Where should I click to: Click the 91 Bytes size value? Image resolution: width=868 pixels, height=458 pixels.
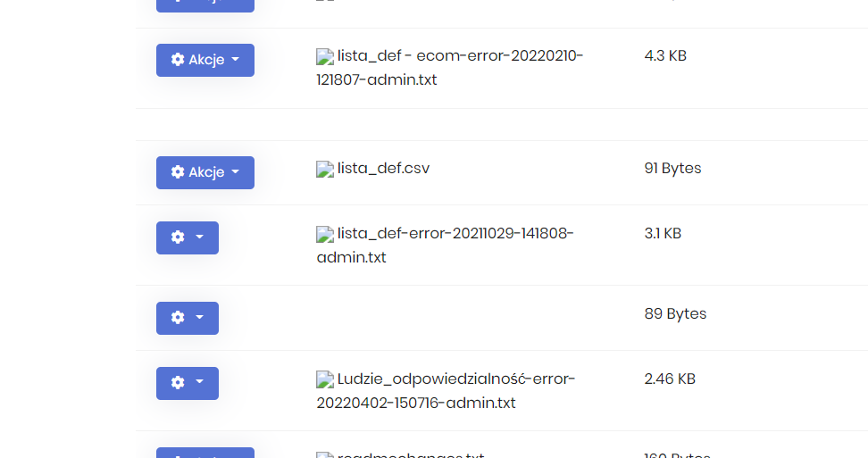672,168
